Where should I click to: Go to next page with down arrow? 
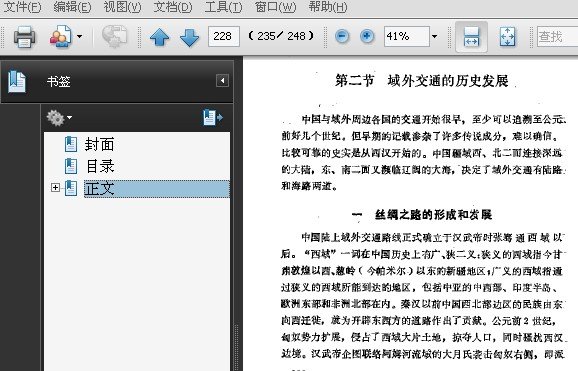click(189, 37)
